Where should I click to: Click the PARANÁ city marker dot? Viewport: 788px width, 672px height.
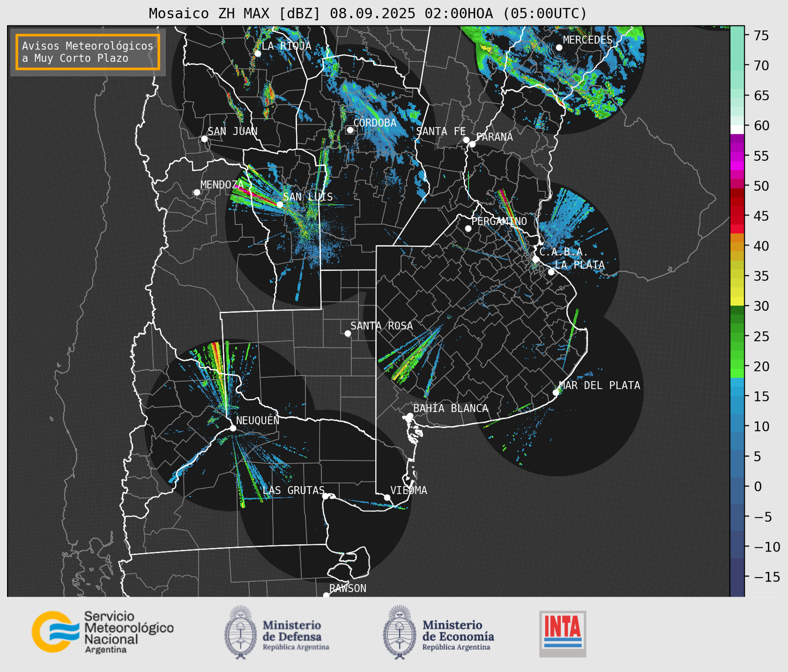tap(472, 144)
